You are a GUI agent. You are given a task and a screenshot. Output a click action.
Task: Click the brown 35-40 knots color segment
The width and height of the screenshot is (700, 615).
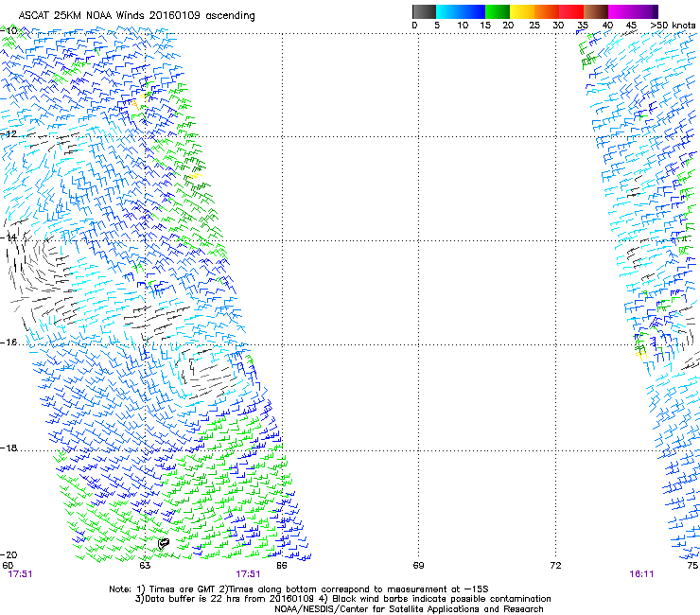596,11
